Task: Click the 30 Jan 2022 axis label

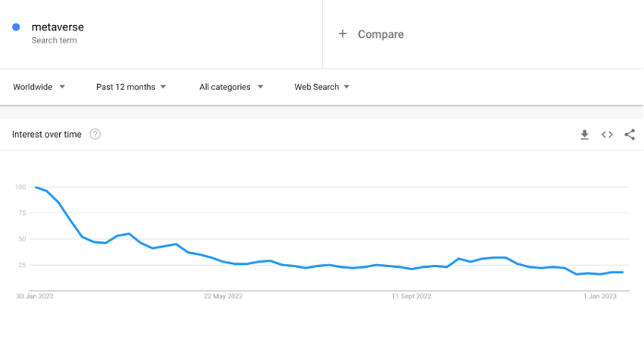Action: click(x=35, y=297)
